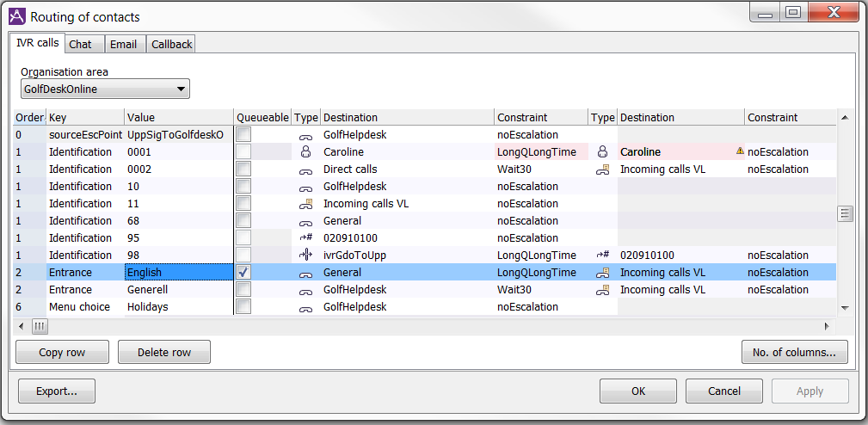Image resolution: width=868 pixels, height=425 pixels.
Task: Click queue icon in sourceEscPoint row
Action: [x=305, y=135]
